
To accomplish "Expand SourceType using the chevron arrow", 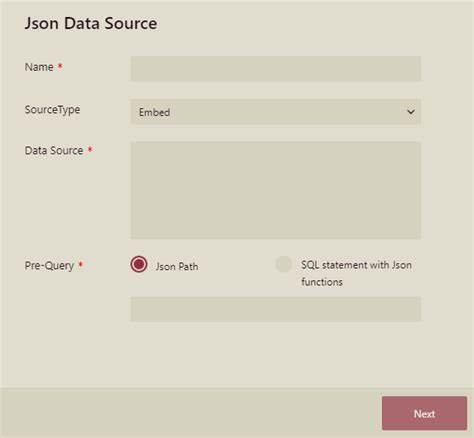I will click(x=411, y=112).
